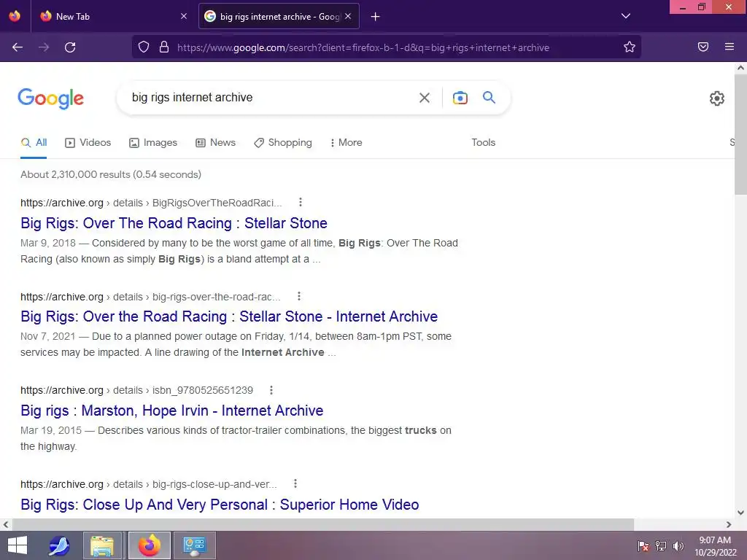Screen dimensions: 747x560
Task: Open the three-dot menu for BigRigsOverTheRoadRaci result
Action: click(x=300, y=203)
